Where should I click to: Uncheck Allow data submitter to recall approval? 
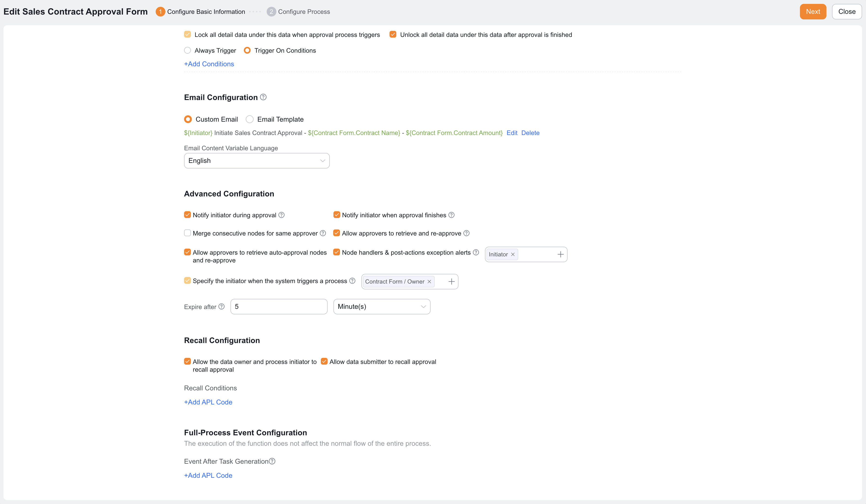click(x=324, y=361)
